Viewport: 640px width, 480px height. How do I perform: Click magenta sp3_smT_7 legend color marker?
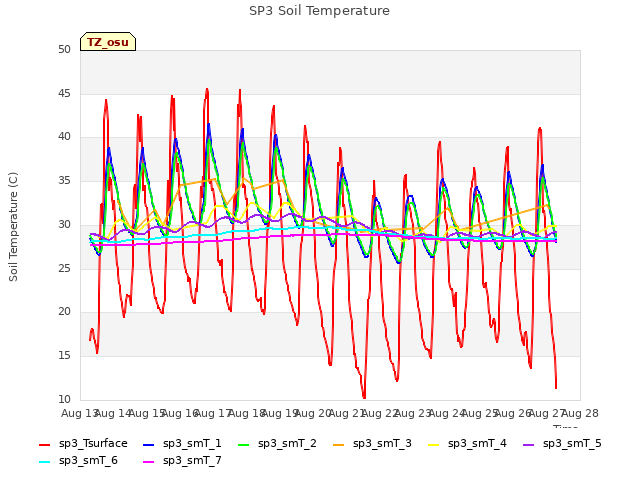pos(149,462)
